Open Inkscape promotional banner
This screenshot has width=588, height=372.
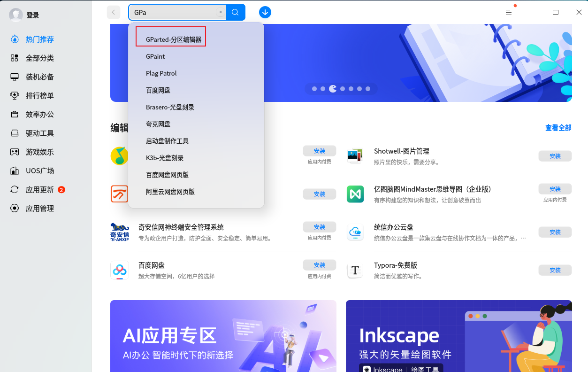pyautogui.click(x=459, y=336)
